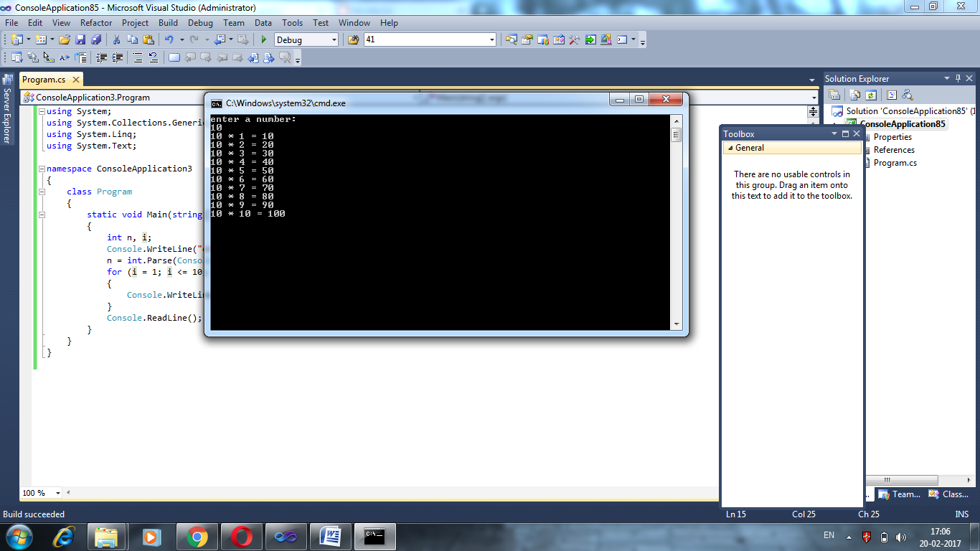Open the File menu
The width and height of the screenshot is (980, 551).
point(11,23)
